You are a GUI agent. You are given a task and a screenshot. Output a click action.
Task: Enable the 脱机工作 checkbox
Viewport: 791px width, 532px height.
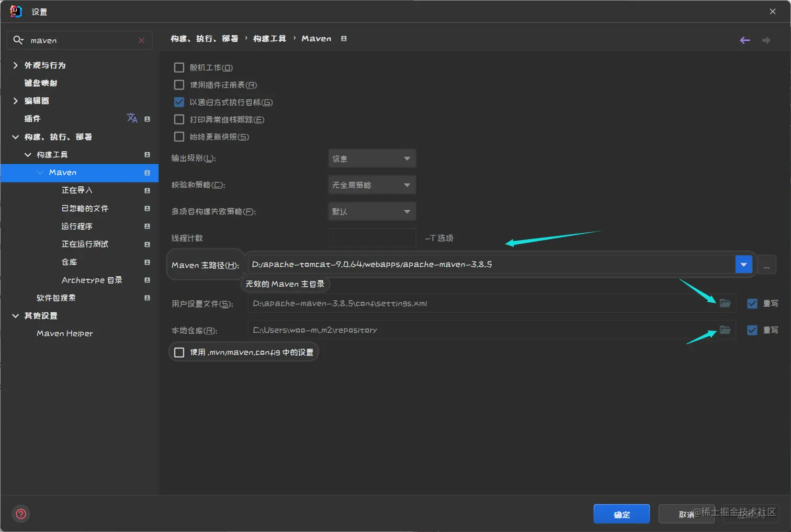click(x=179, y=67)
